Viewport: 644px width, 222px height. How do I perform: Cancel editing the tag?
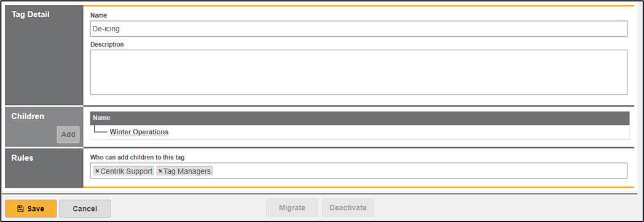[x=85, y=209]
